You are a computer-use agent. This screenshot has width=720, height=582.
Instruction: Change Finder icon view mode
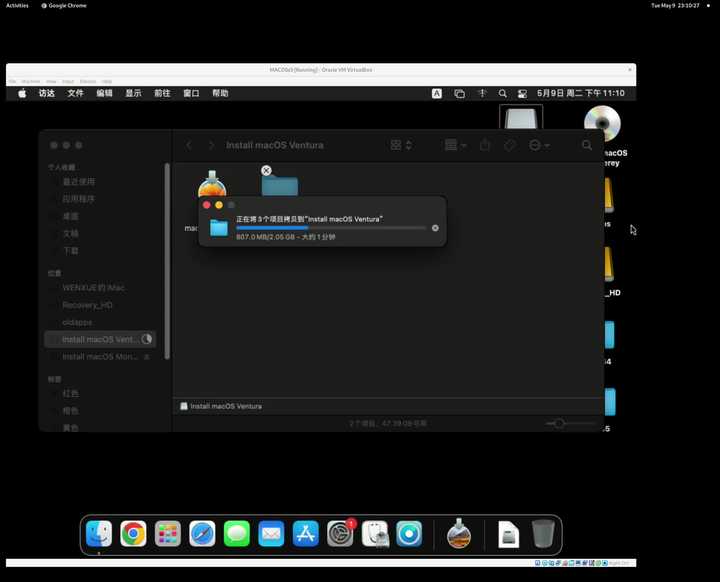[401, 145]
